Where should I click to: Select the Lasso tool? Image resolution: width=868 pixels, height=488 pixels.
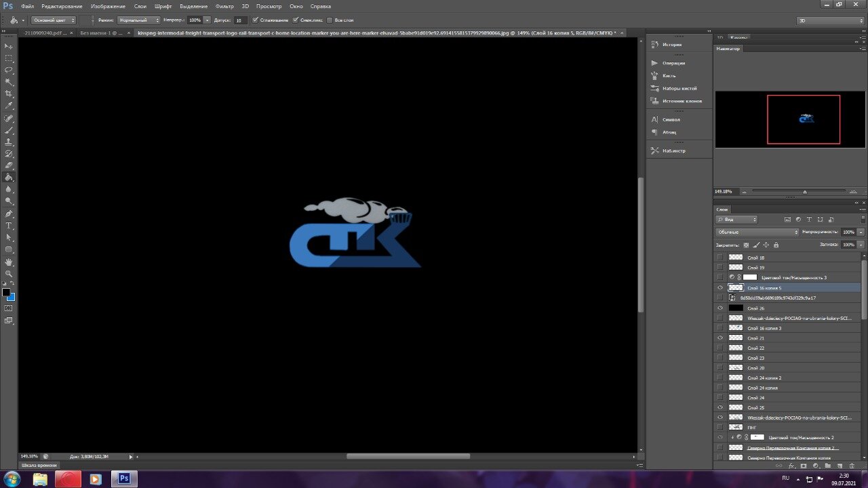point(9,70)
